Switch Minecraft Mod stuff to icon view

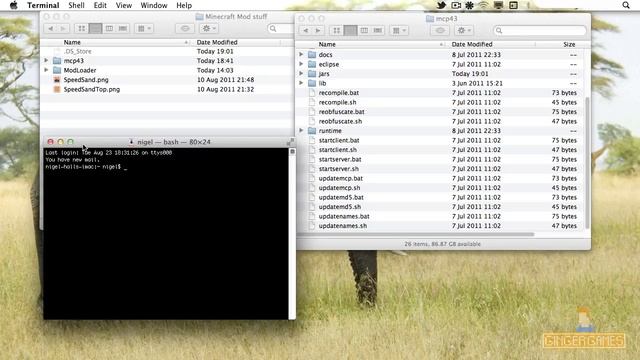[x=82, y=28]
